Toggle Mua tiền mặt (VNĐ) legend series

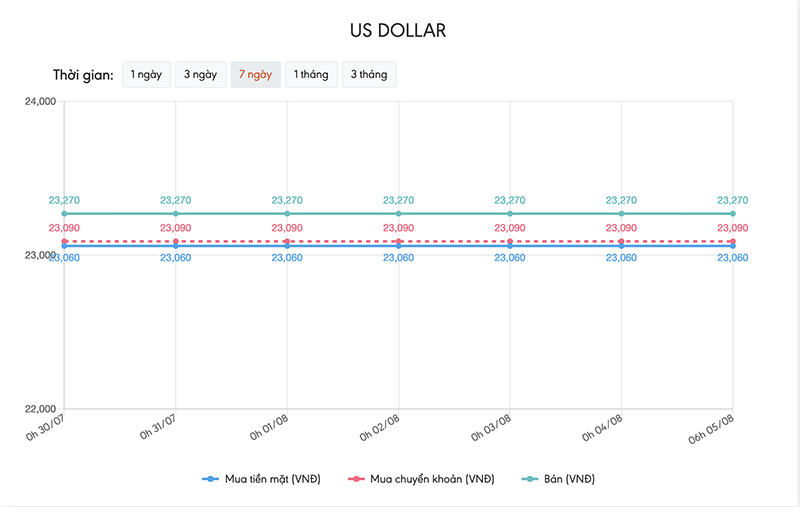pos(271,479)
